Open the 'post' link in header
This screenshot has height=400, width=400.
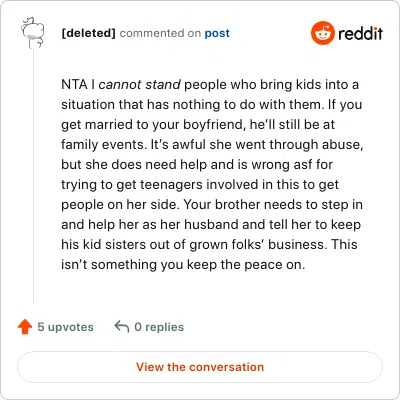click(217, 33)
